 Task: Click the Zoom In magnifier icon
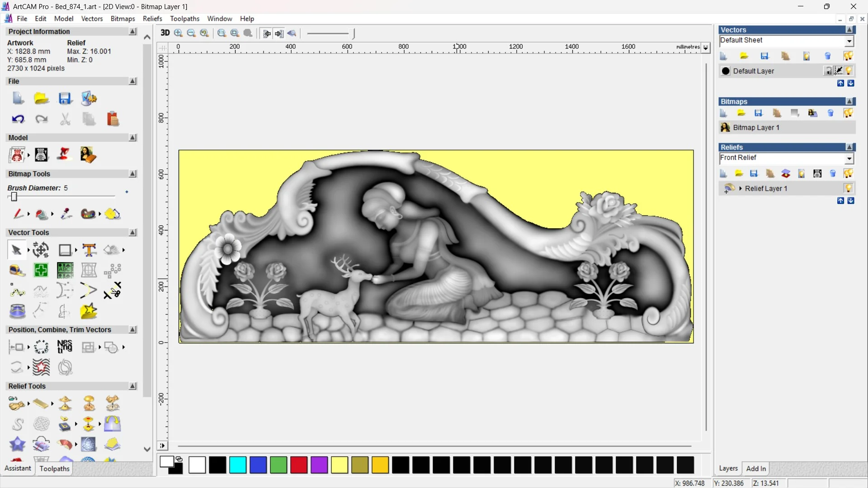click(x=178, y=33)
